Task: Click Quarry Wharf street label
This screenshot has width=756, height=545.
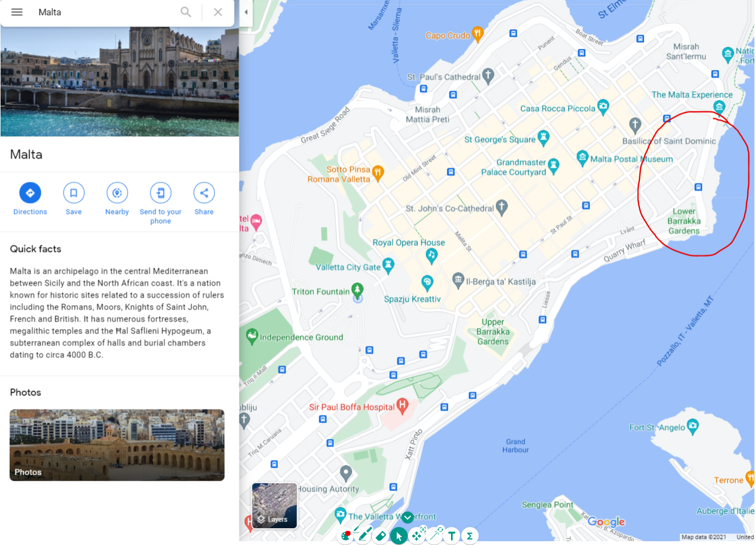Action: click(625, 250)
